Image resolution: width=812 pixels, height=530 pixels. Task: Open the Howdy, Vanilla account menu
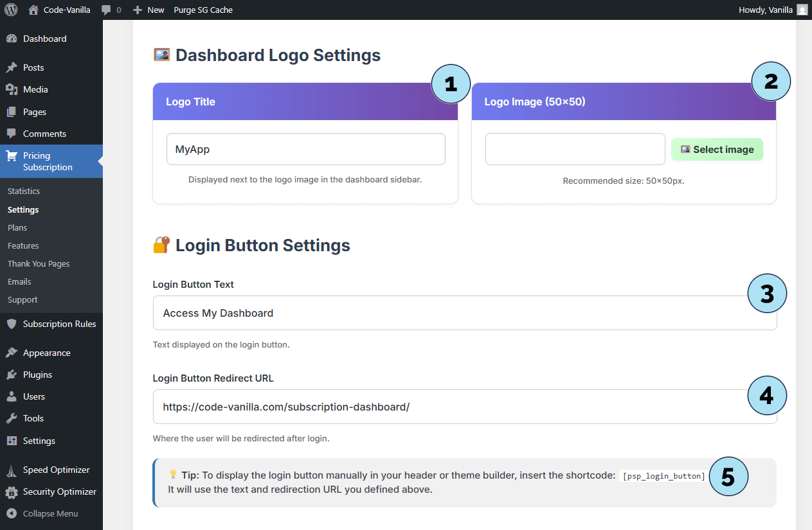pos(772,10)
